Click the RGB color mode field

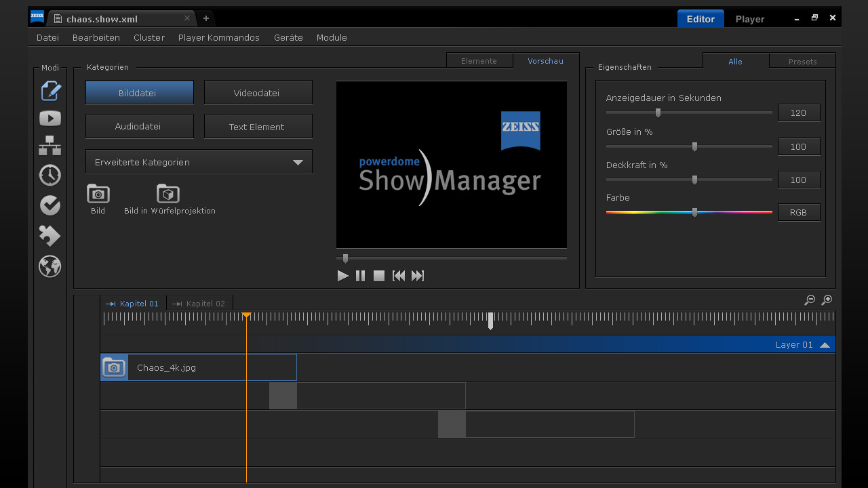coord(799,212)
